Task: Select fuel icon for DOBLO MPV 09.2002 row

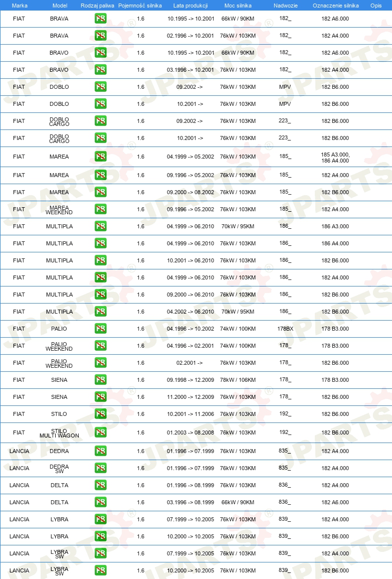Action: pos(100,87)
